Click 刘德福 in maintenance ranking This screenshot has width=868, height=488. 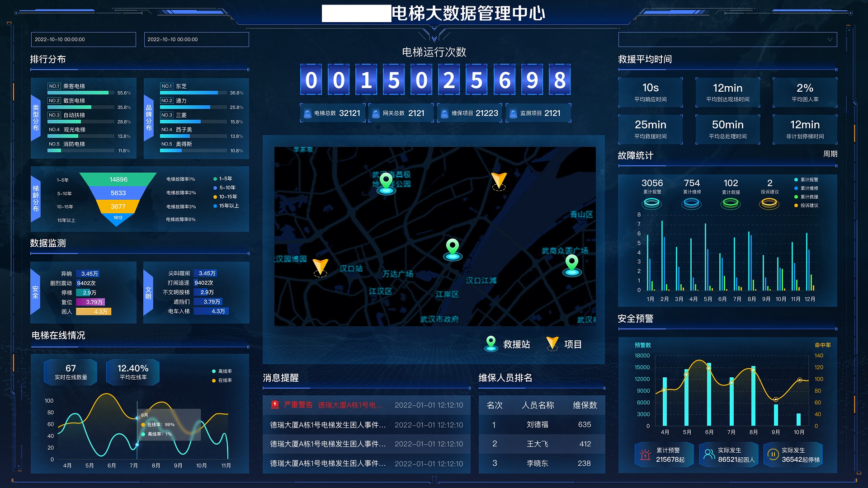click(538, 425)
